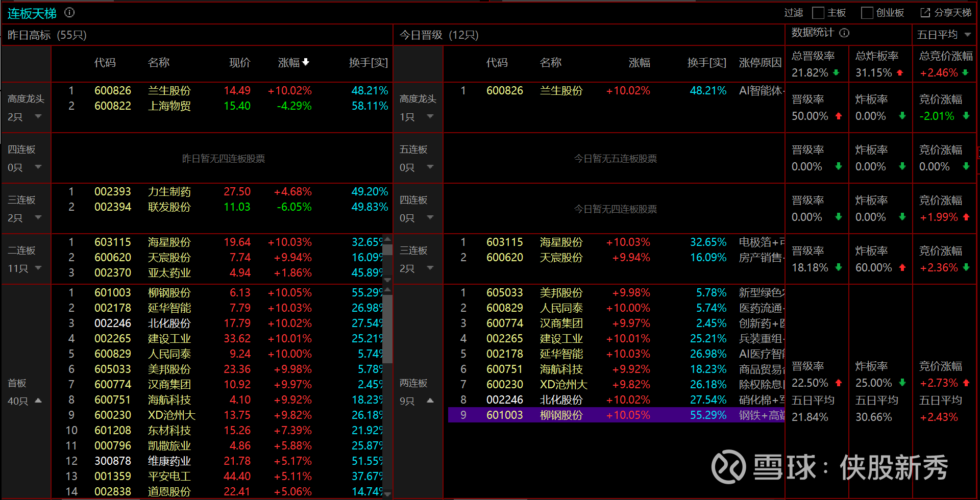Screen dimensions: 980x500
Task: Select the 联发股份 row
Action: pos(222,207)
